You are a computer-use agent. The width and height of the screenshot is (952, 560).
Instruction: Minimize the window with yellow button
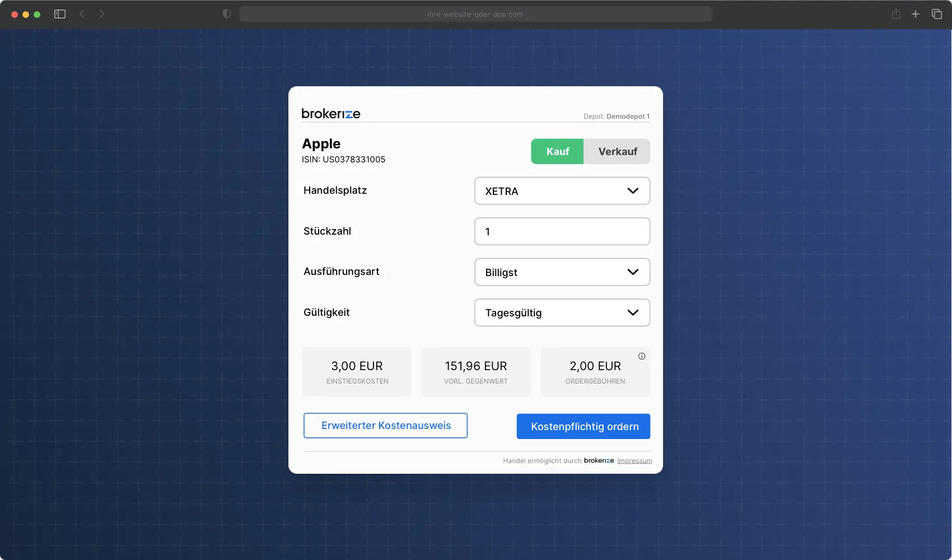[26, 14]
